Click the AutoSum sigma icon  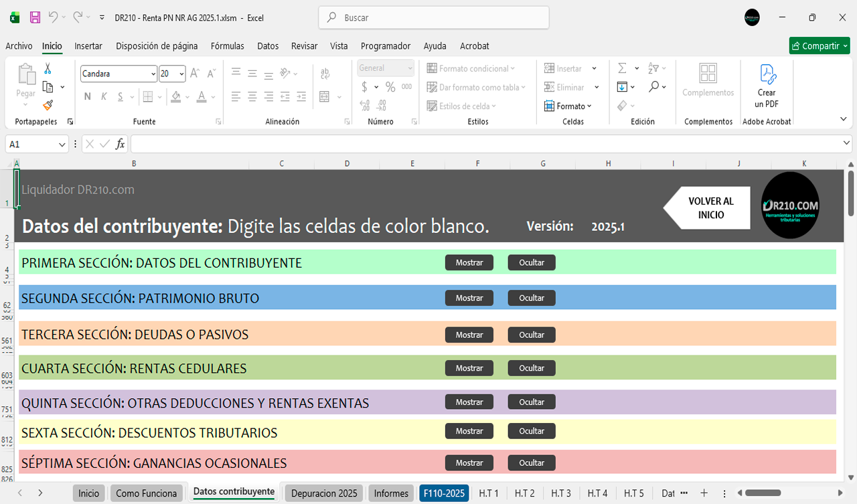tap(622, 68)
